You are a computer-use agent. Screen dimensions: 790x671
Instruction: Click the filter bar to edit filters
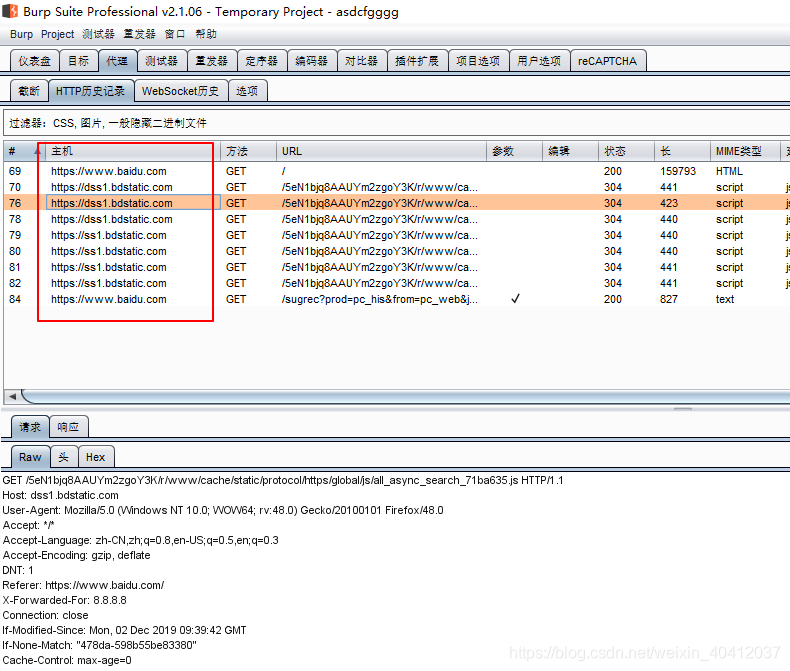(x=396, y=123)
